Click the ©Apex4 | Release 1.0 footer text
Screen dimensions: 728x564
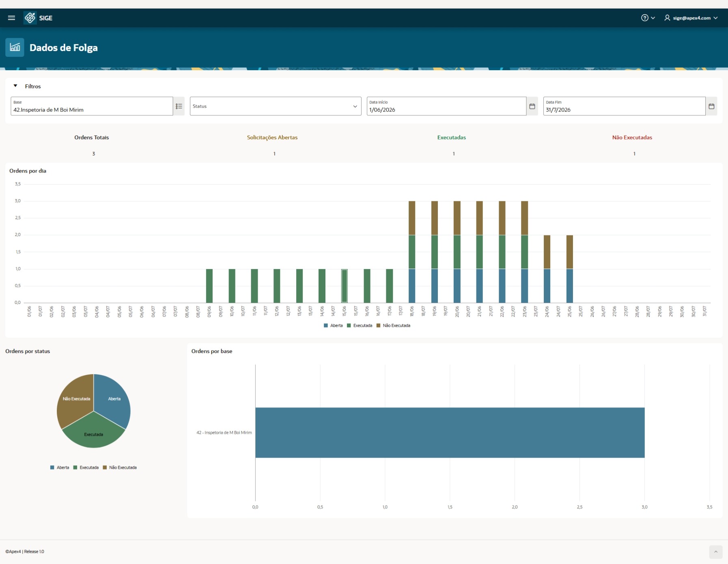25,551
